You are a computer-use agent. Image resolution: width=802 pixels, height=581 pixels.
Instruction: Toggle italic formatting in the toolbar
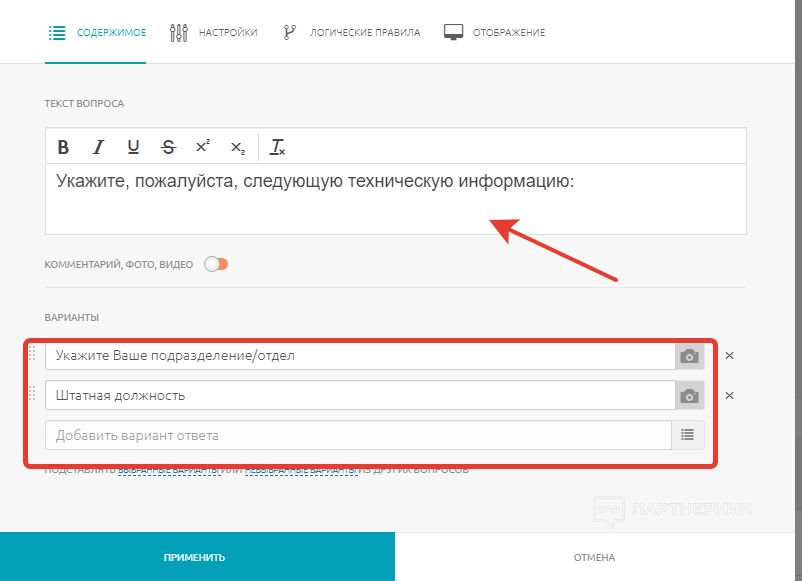pyautogui.click(x=98, y=147)
